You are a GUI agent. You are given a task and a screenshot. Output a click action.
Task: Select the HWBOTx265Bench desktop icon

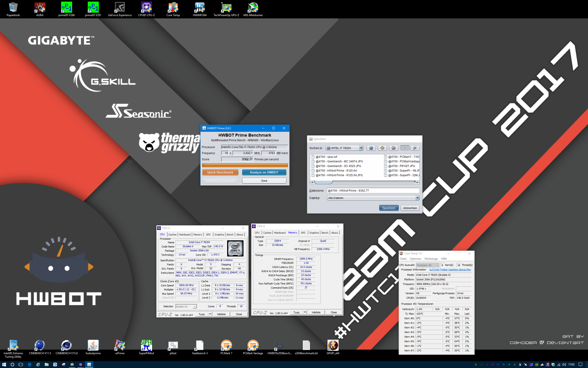280,347
